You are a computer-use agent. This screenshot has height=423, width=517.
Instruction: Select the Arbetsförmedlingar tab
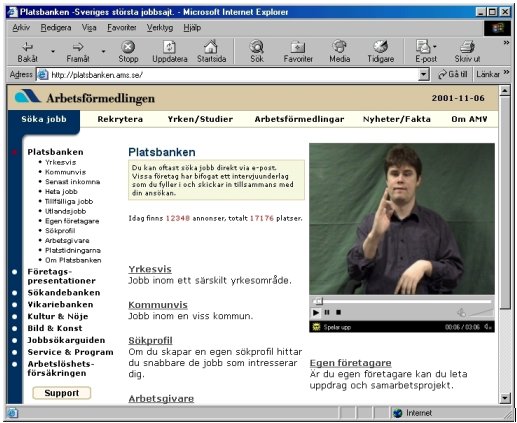point(299,119)
